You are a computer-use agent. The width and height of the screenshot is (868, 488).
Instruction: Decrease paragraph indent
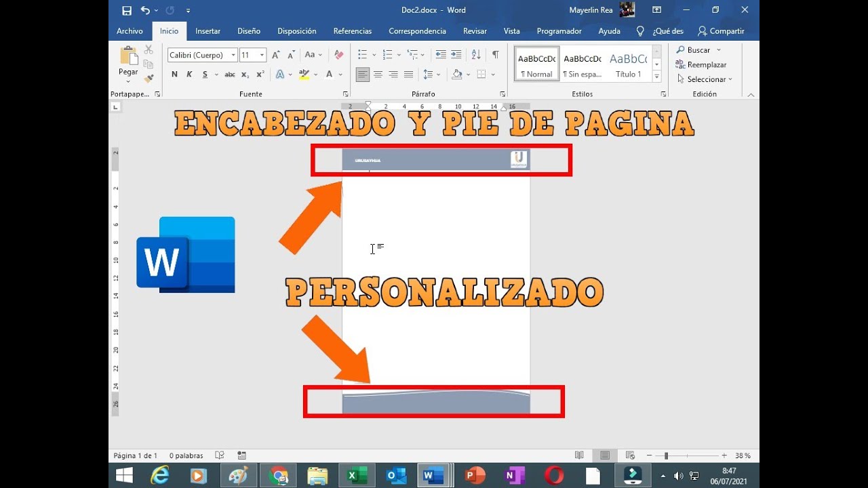coord(441,55)
